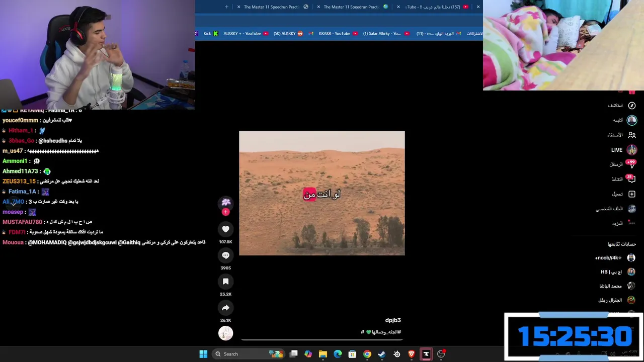This screenshot has width=644, height=362.
Task: Open File Explorer from taskbar
Action: (323, 354)
